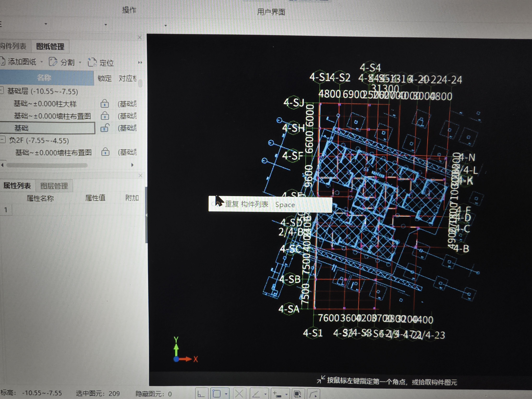
Task: Open the 操作 ribbon group label
Action: (x=129, y=10)
